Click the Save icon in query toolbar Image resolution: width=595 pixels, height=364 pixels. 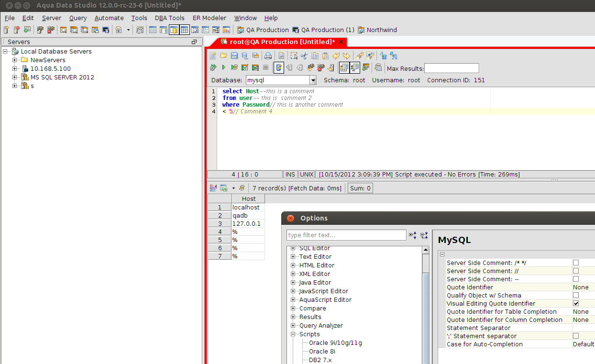pos(234,55)
